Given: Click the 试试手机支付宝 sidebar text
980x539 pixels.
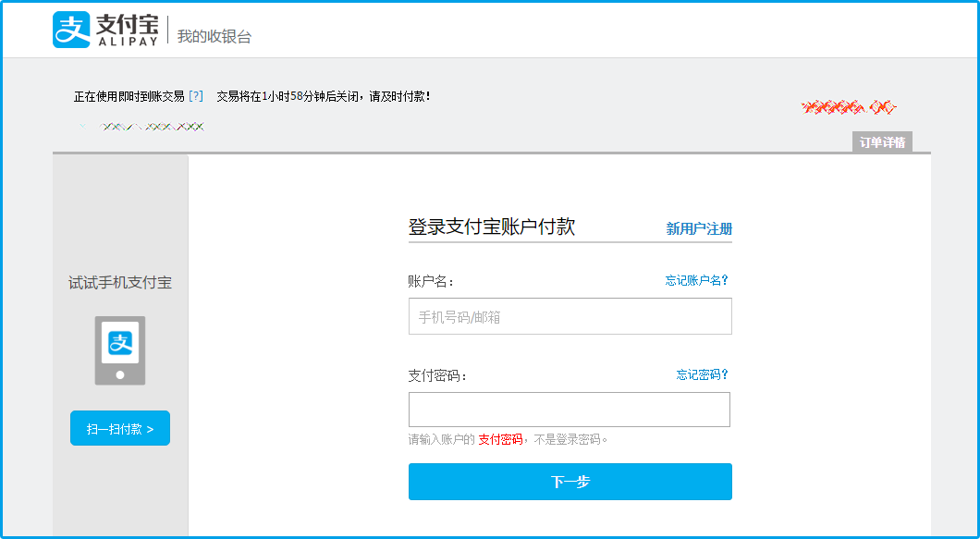Looking at the screenshot, I should (x=120, y=283).
